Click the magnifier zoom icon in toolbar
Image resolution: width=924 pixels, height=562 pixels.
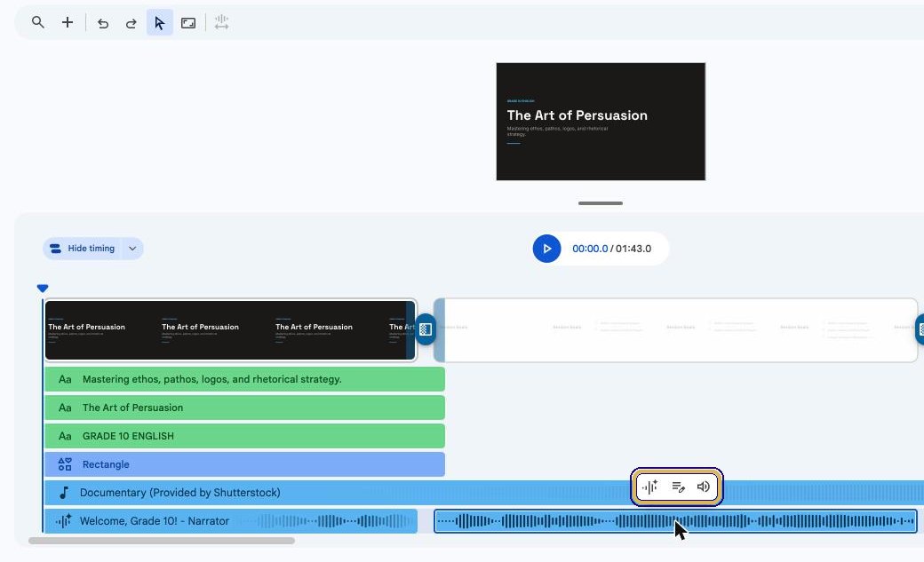(x=37, y=22)
